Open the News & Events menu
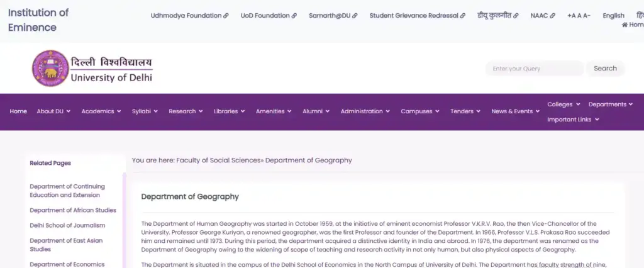 [x=515, y=111]
